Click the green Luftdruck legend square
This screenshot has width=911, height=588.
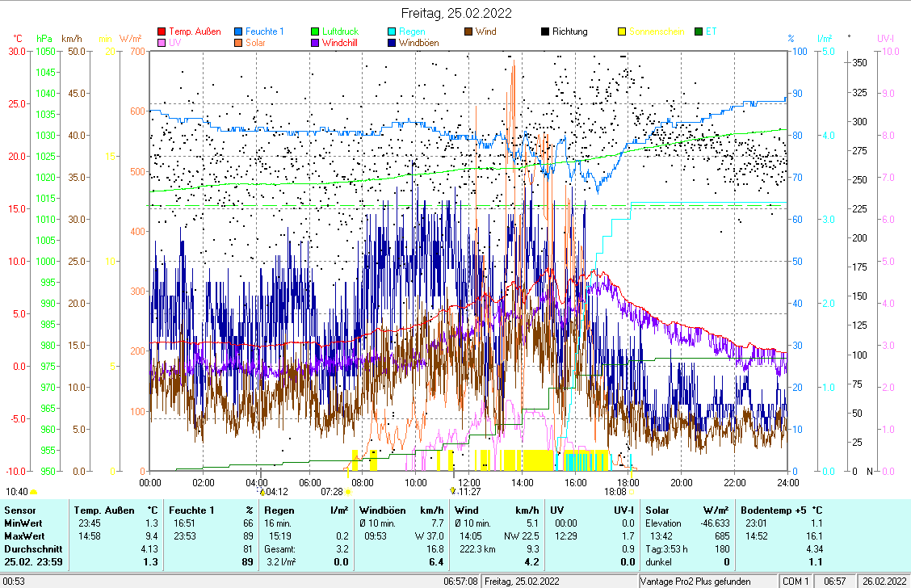[x=316, y=32]
